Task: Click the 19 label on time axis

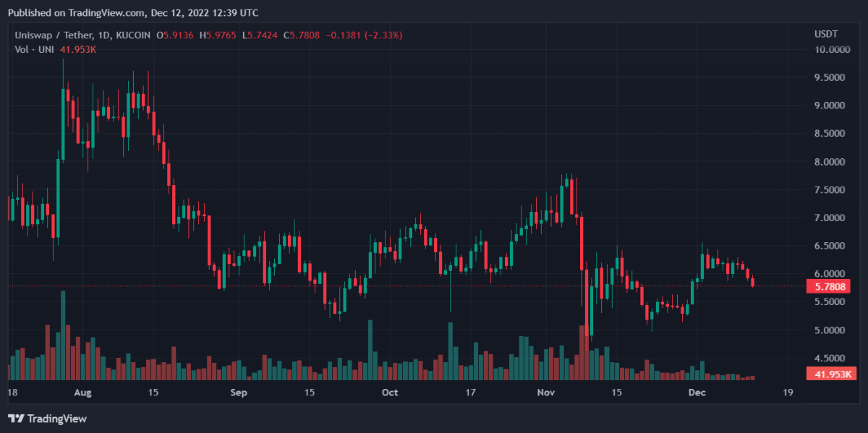Action: tap(787, 393)
